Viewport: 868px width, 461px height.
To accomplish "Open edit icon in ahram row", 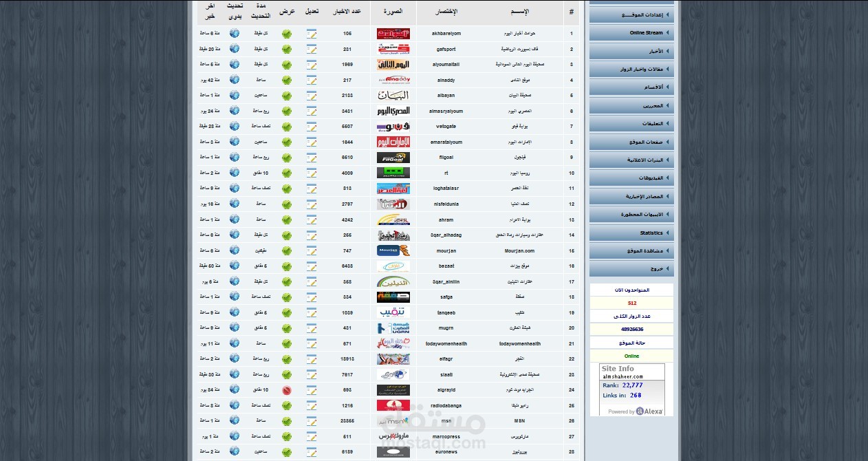I will pos(312,219).
